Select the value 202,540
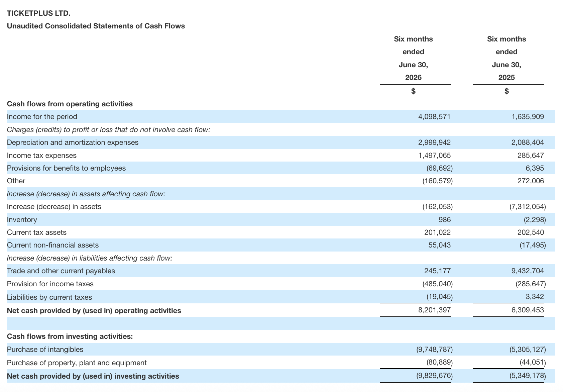The height and width of the screenshot is (392, 563). (531, 232)
